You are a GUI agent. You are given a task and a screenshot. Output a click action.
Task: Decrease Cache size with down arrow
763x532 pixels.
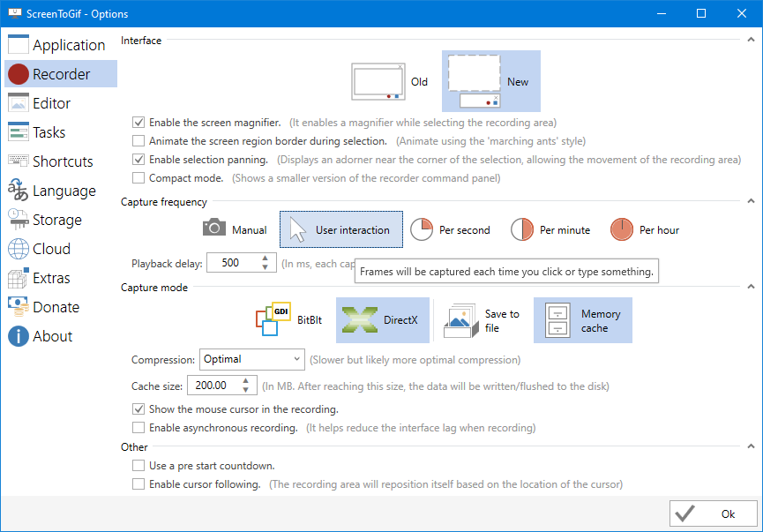pos(246,390)
